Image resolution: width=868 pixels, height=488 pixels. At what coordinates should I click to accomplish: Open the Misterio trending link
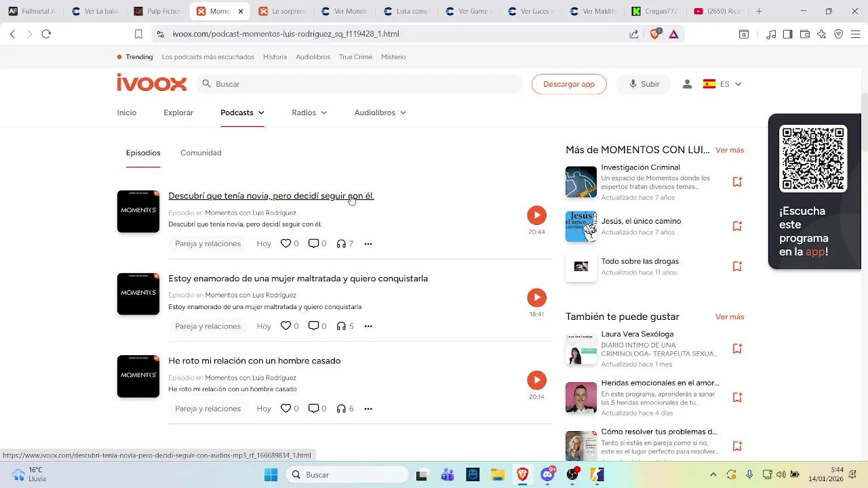[393, 57]
